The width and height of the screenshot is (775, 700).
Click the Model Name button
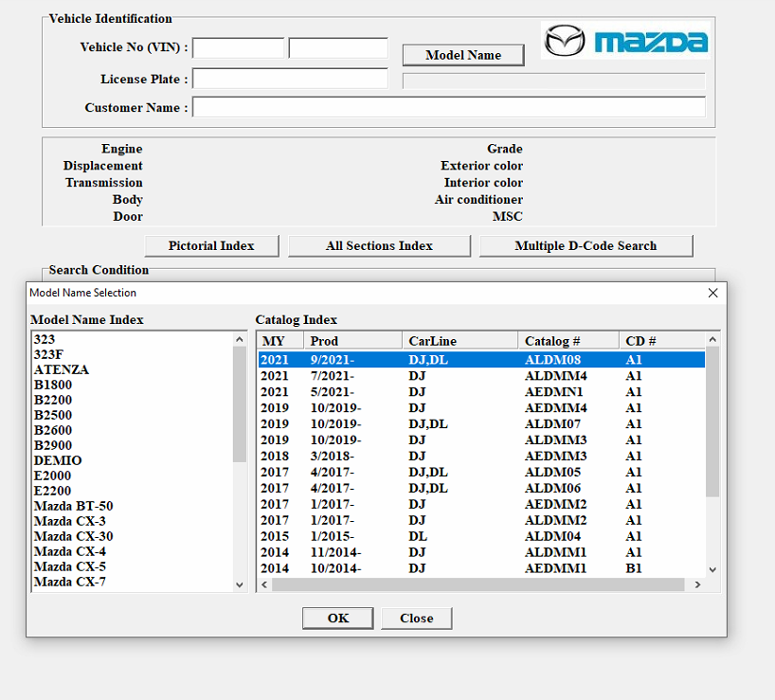pos(463,55)
